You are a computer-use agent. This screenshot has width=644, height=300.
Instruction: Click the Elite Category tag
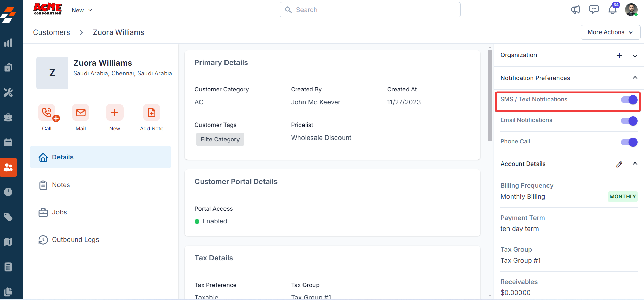click(x=220, y=139)
